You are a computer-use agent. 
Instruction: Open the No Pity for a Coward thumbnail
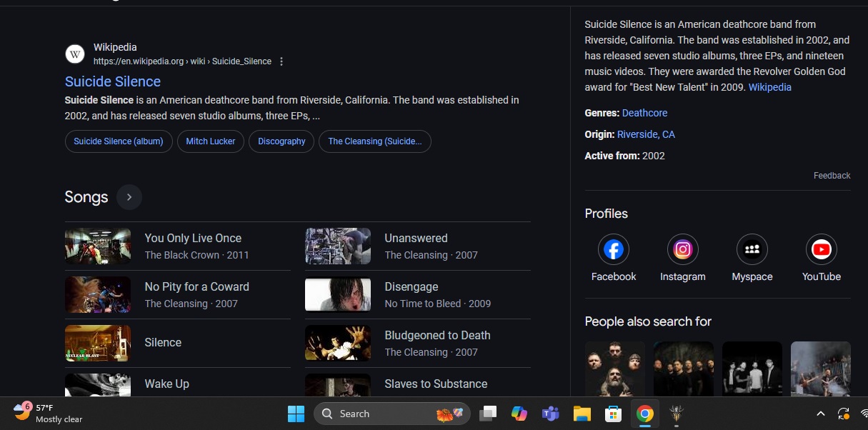point(98,295)
